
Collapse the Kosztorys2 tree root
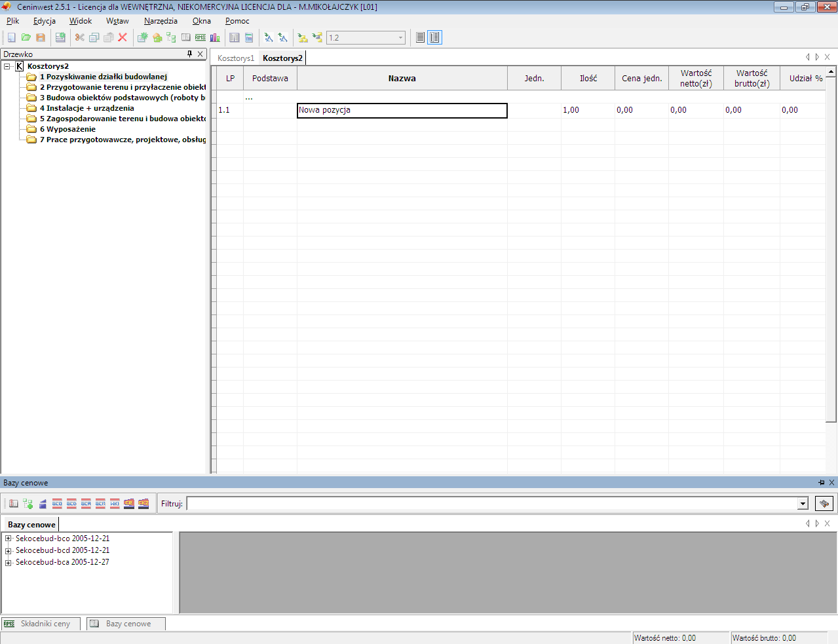pos(7,66)
